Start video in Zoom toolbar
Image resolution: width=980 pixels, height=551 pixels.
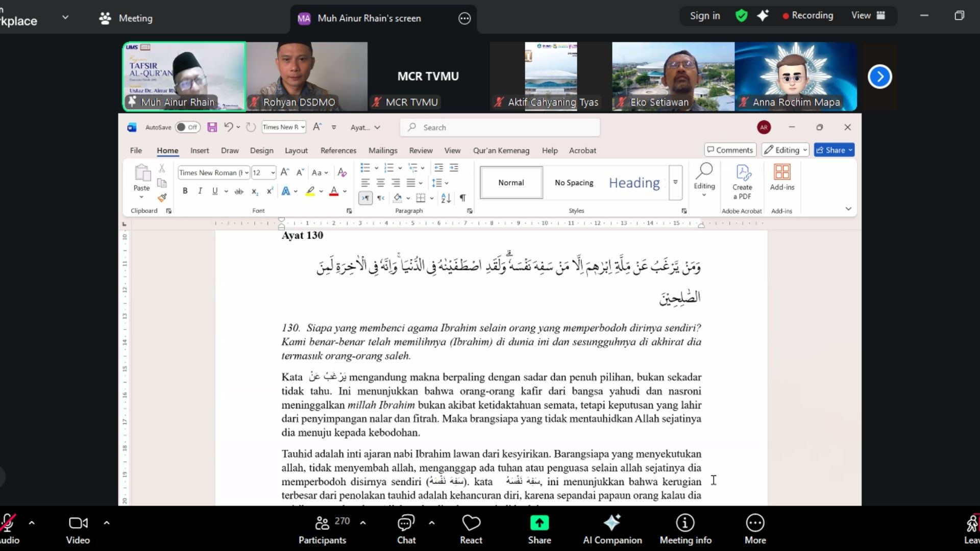click(x=78, y=530)
